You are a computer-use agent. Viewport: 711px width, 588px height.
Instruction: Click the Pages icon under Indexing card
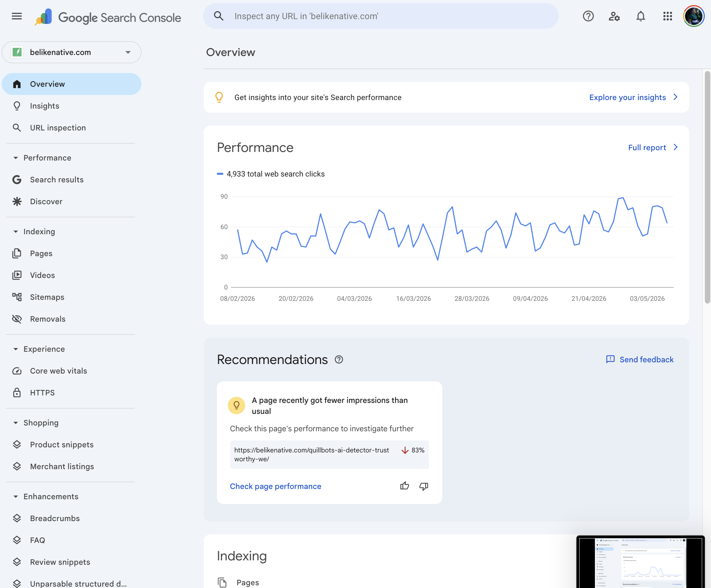(x=222, y=582)
